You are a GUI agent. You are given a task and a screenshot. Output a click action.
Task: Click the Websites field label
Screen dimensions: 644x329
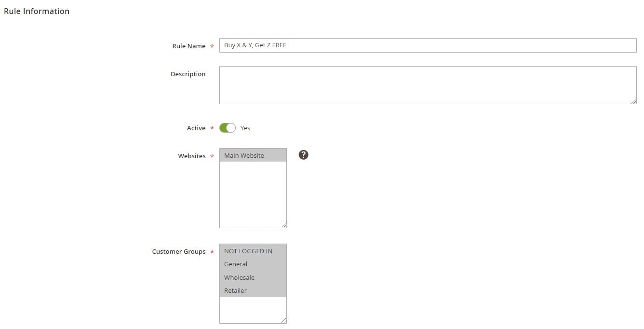(x=192, y=156)
